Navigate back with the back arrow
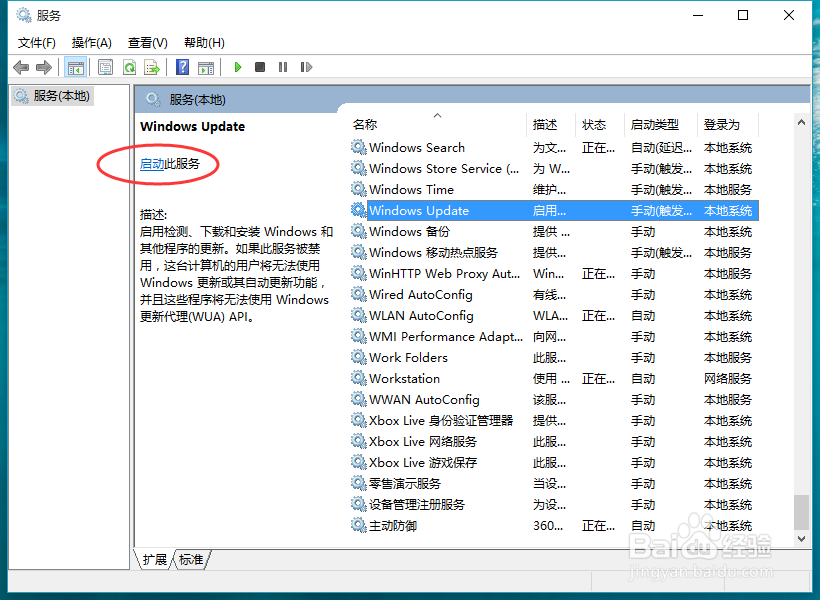Viewport: 820px width, 600px height. (x=21, y=67)
